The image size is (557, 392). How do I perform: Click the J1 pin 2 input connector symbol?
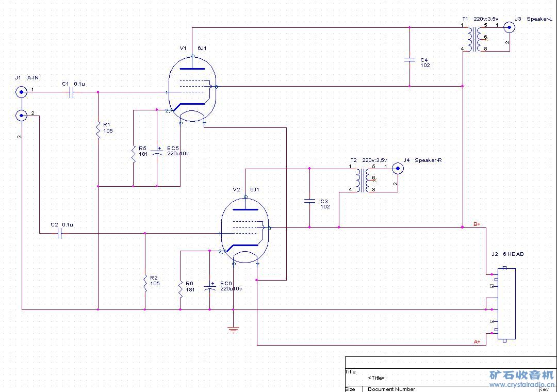21,116
